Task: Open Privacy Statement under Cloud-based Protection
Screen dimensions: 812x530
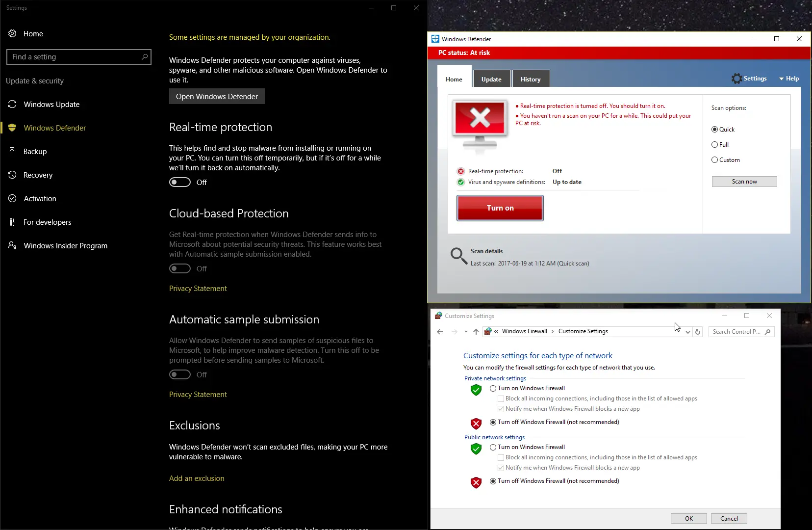Action: (x=198, y=289)
